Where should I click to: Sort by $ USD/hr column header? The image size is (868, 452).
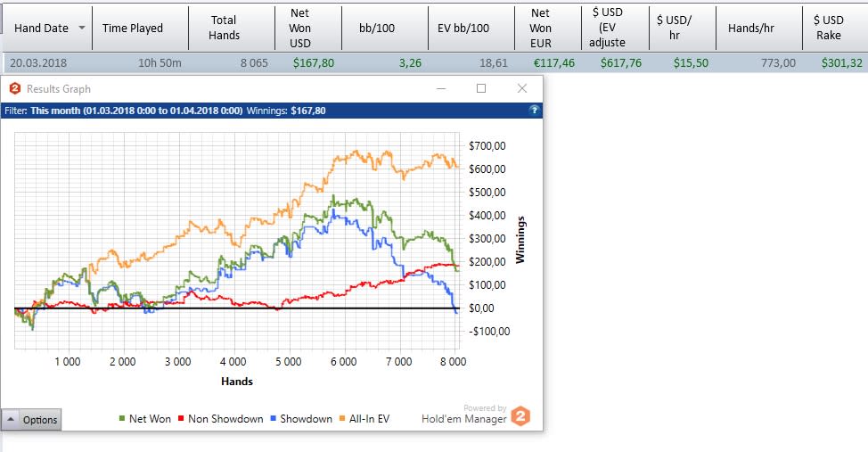click(682, 28)
